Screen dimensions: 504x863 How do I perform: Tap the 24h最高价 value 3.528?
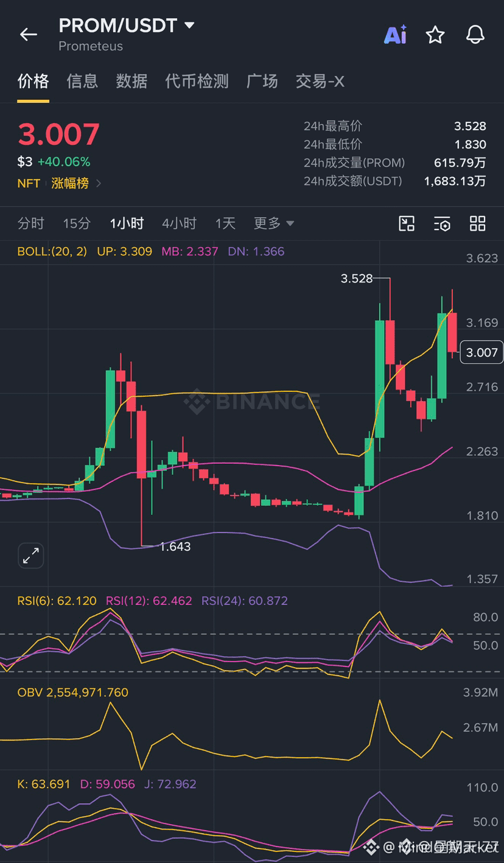[x=470, y=126]
